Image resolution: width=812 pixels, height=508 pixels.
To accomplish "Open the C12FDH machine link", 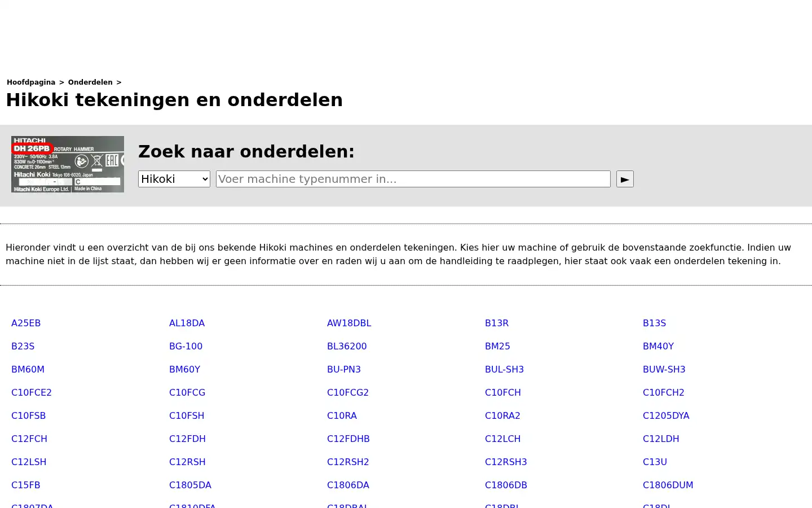I will (187, 439).
